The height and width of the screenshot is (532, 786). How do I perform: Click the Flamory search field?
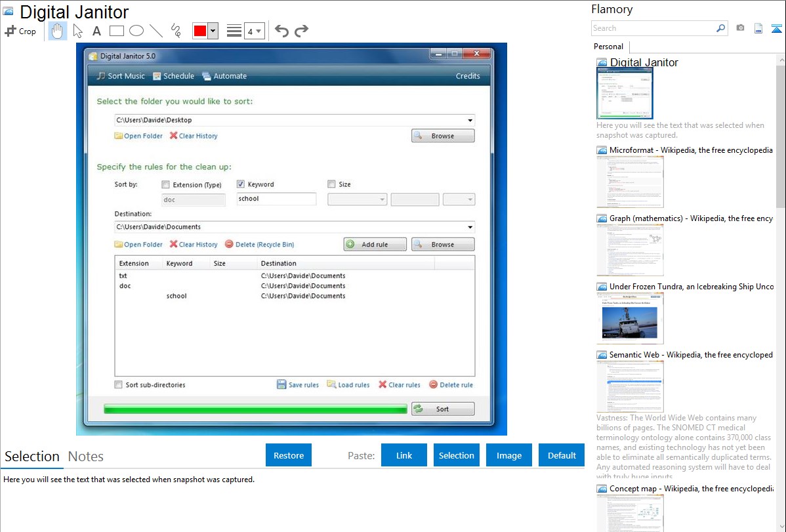coord(653,28)
